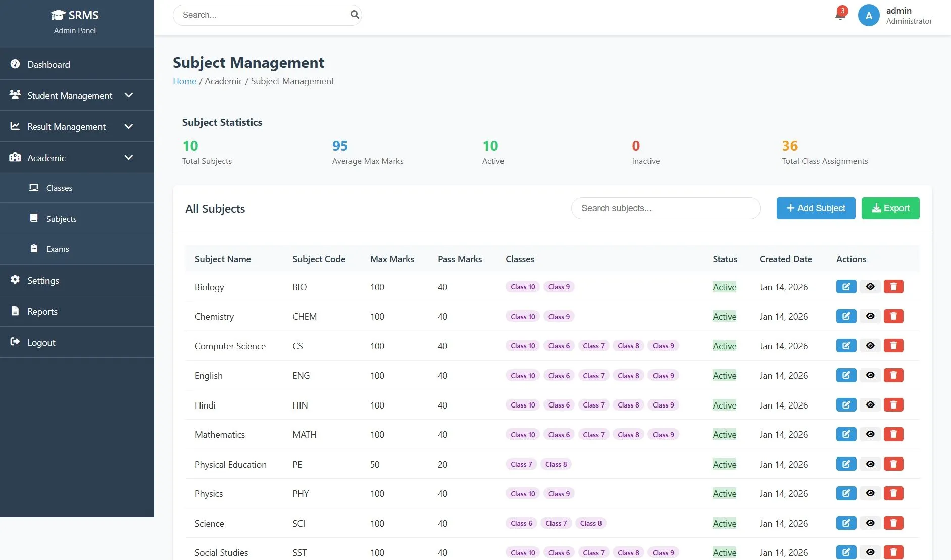Click the search magnifier icon
This screenshot has height=560, width=951.
pyautogui.click(x=355, y=15)
